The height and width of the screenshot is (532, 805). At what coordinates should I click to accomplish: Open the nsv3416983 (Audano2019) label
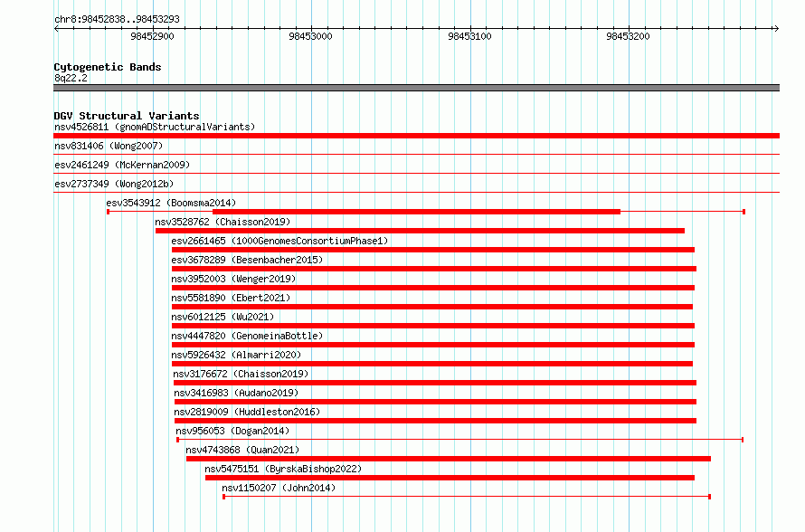point(236,393)
